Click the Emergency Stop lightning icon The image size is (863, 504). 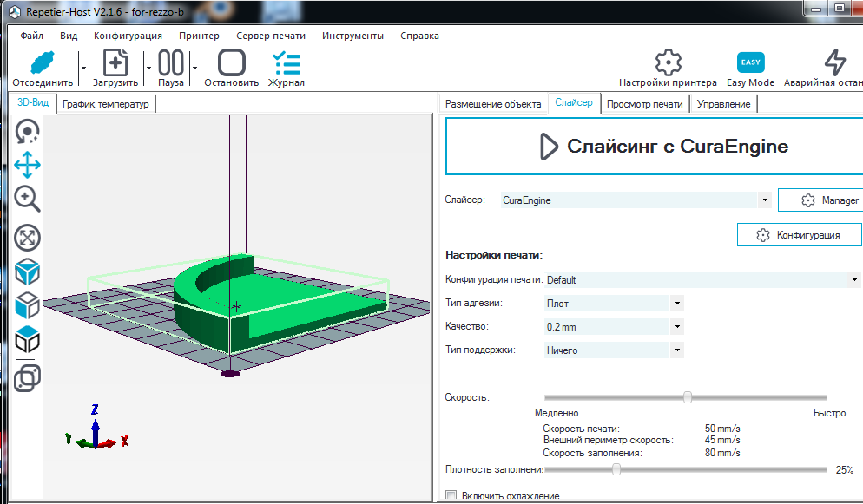coord(835,62)
